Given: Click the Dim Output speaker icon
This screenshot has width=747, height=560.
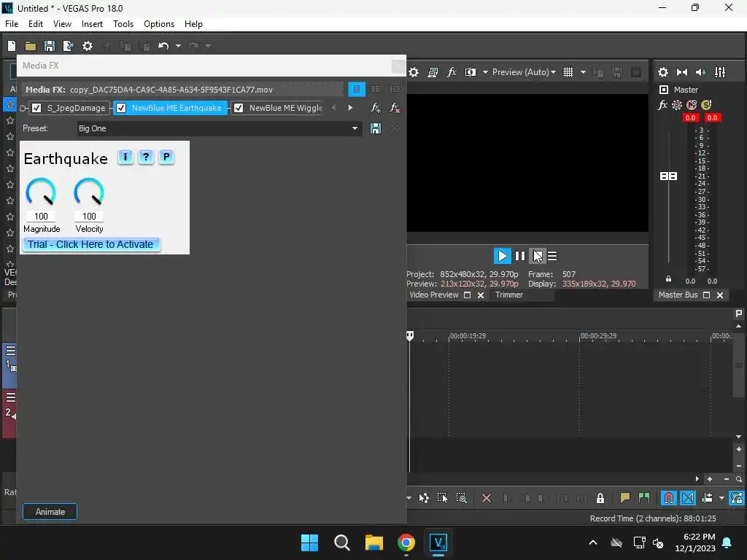Looking at the screenshot, I should (701, 72).
